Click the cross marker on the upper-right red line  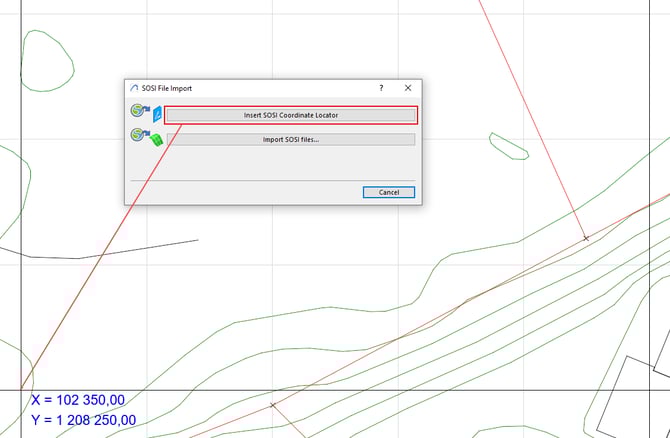pyautogui.click(x=586, y=238)
